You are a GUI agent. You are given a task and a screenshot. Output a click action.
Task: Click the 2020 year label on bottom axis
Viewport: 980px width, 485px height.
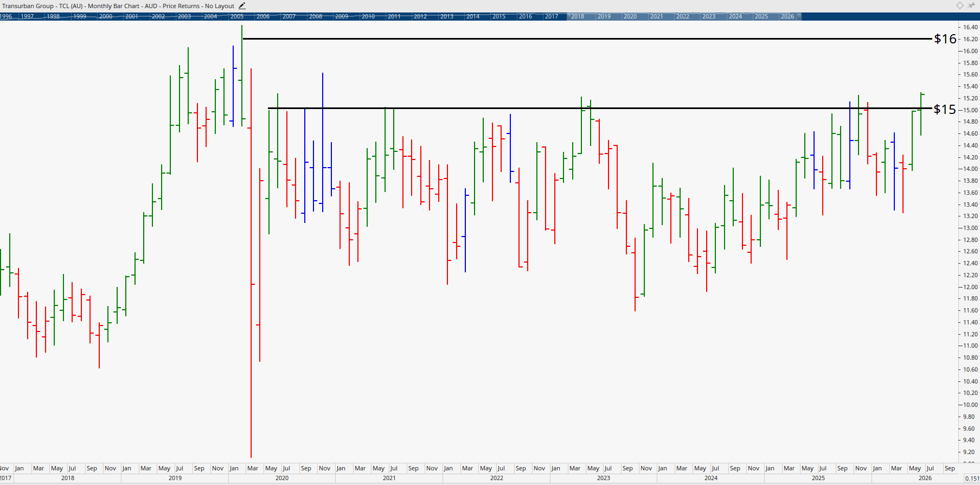(282, 478)
